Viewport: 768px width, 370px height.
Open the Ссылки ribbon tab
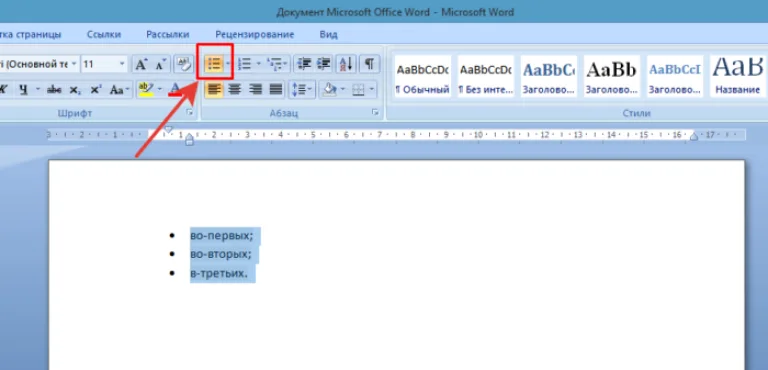point(104,35)
